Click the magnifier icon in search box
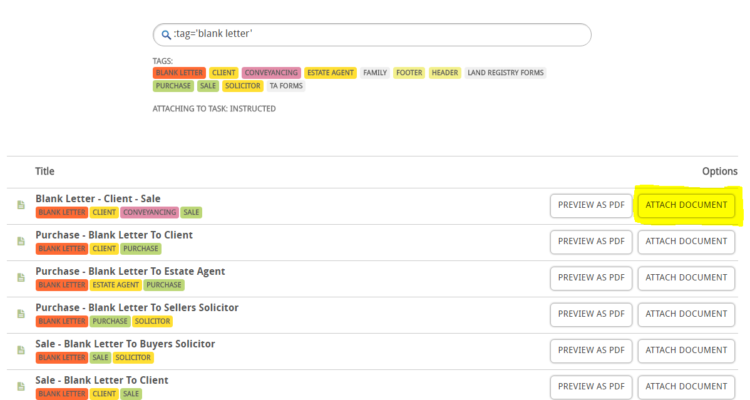 (166, 34)
